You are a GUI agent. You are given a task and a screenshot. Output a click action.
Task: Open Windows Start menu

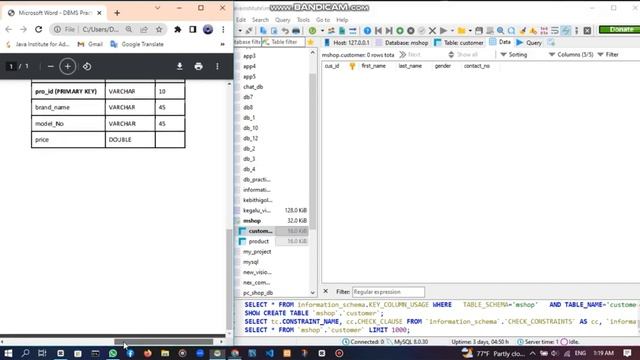[x=8, y=353]
